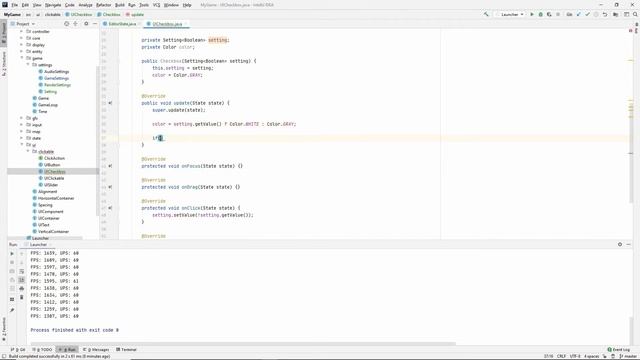Select the UICheckbox.java editor tab

[167, 24]
